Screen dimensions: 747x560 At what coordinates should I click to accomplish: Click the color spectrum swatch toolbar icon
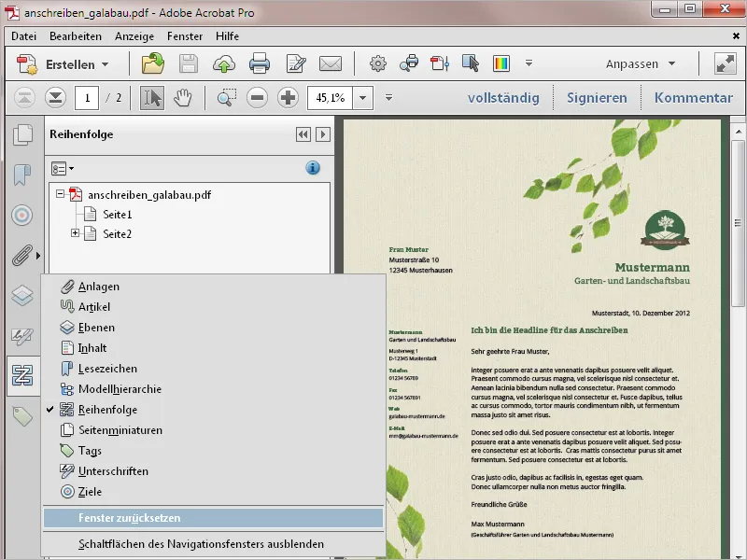(501, 64)
